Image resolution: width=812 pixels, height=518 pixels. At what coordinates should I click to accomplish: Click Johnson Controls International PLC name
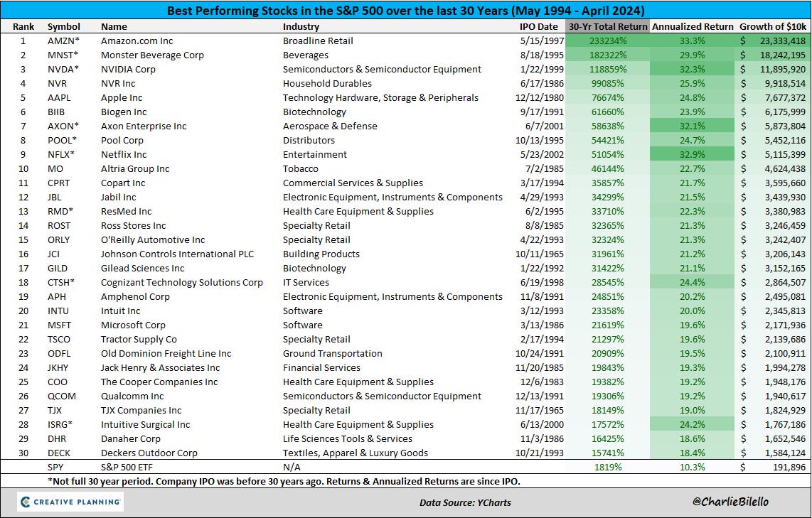pos(178,254)
